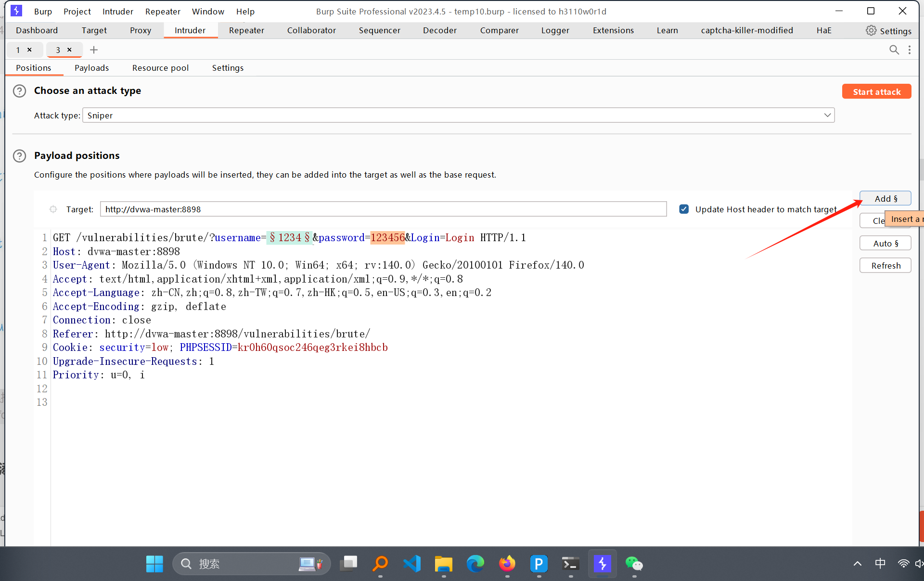The height and width of the screenshot is (581, 924).
Task: Open the Repeater menu
Action: (x=163, y=11)
